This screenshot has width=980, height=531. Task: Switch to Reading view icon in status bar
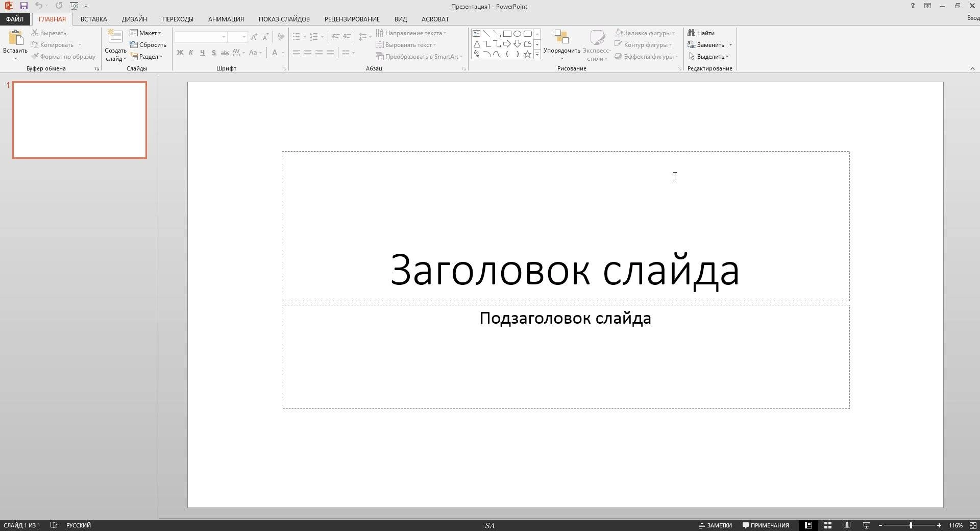coord(847,525)
